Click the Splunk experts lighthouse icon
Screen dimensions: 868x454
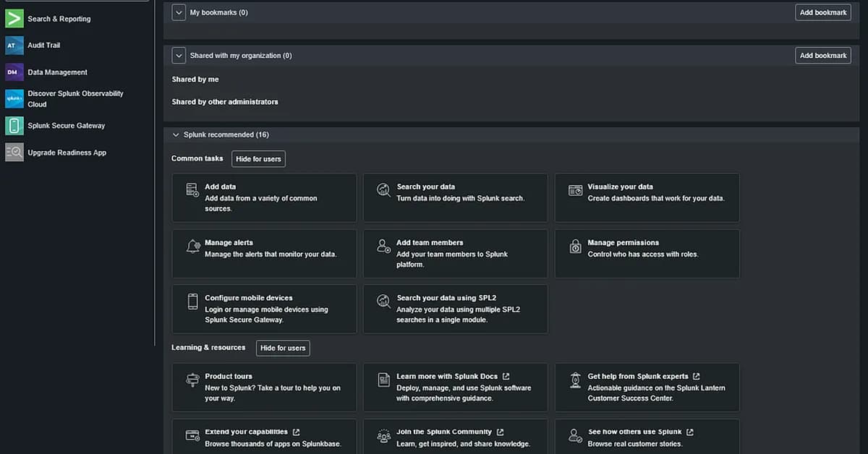point(576,380)
